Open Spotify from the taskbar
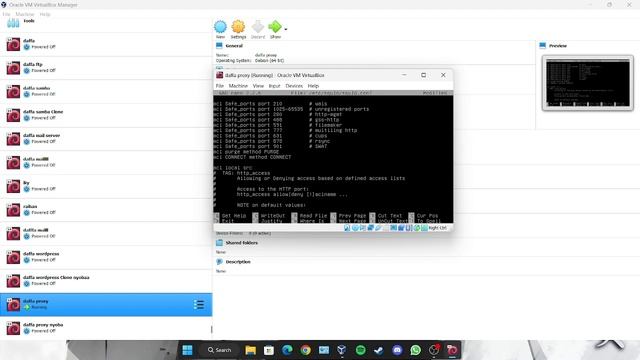The image size is (640, 360). click(x=360, y=350)
